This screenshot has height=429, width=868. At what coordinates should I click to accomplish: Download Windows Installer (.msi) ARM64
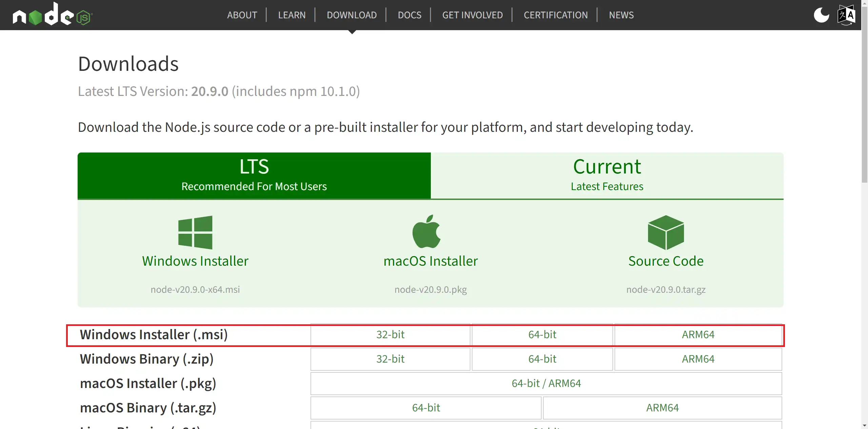point(698,334)
